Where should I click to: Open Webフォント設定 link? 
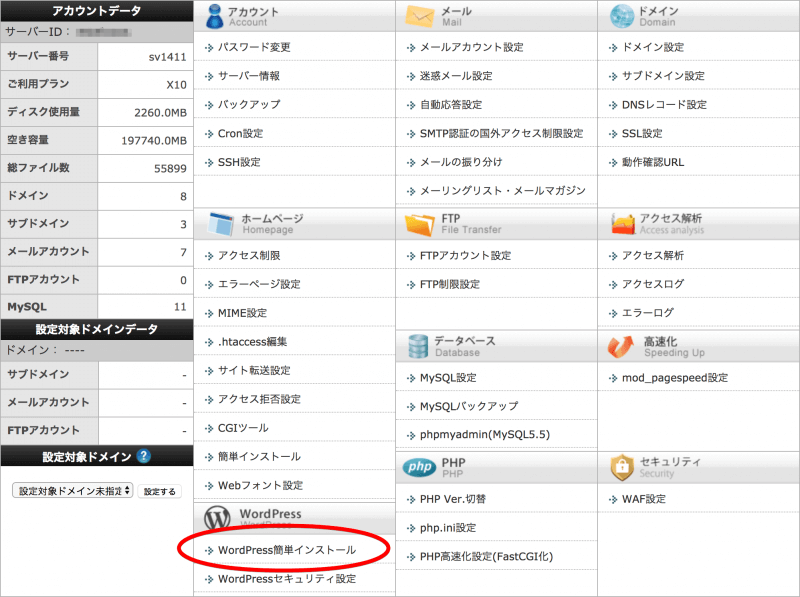(x=260, y=485)
